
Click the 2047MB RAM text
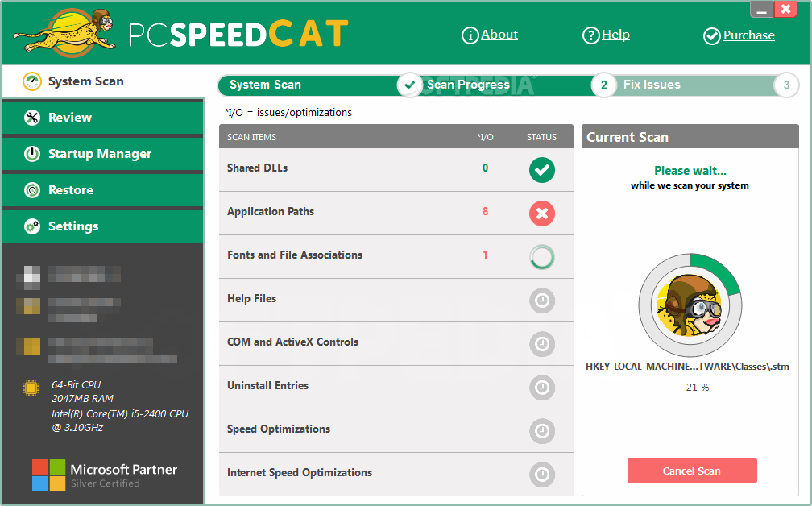click(82, 399)
